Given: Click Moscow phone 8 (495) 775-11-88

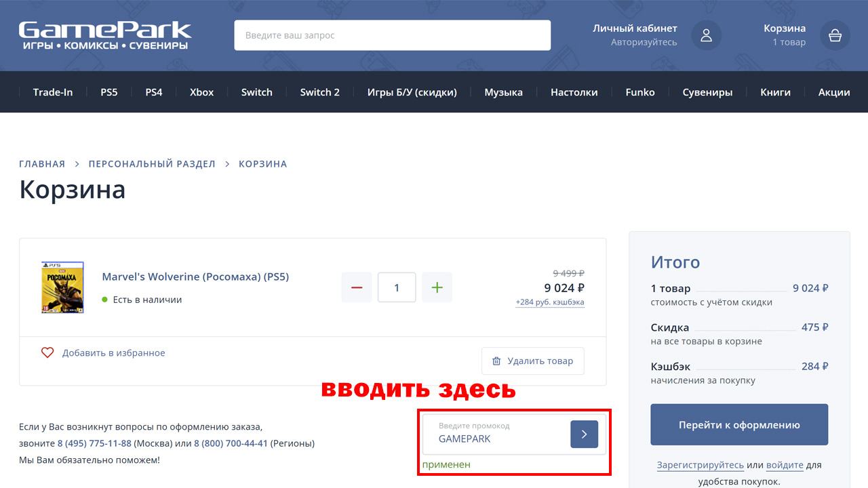Looking at the screenshot, I should 94,444.
